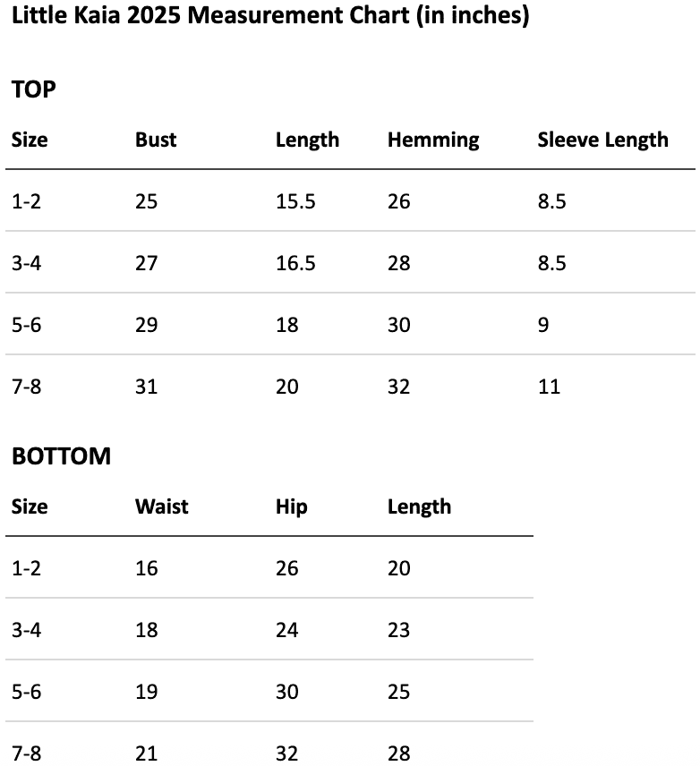Select the BOTTOM section heading

(x=61, y=455)
